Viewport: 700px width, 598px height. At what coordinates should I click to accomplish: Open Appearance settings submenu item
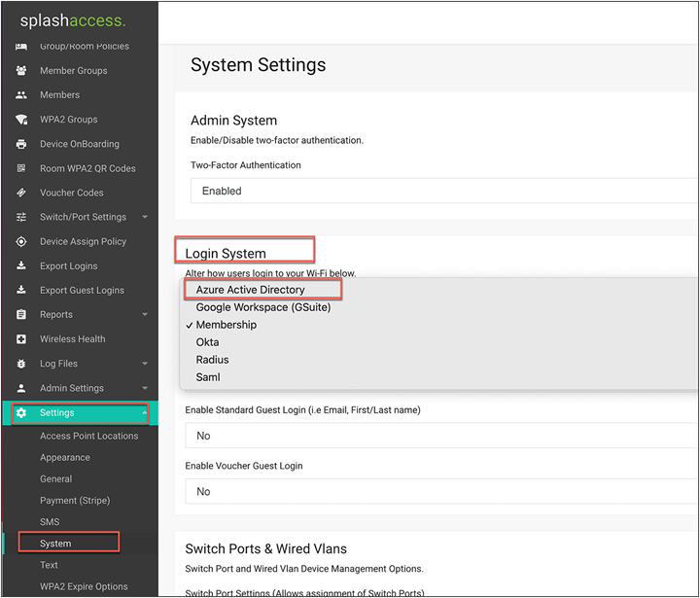(65, 457)
